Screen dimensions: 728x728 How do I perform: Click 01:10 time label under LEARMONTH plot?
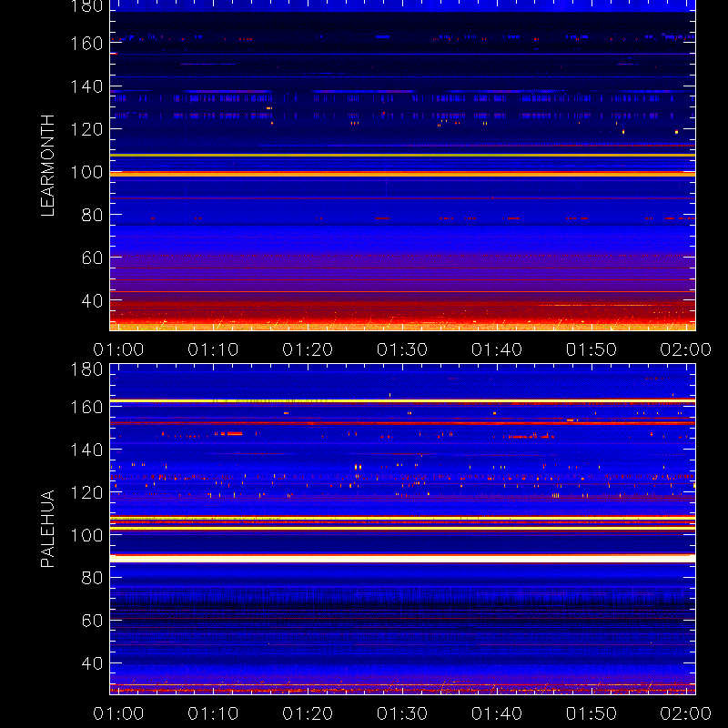(213, 349)
